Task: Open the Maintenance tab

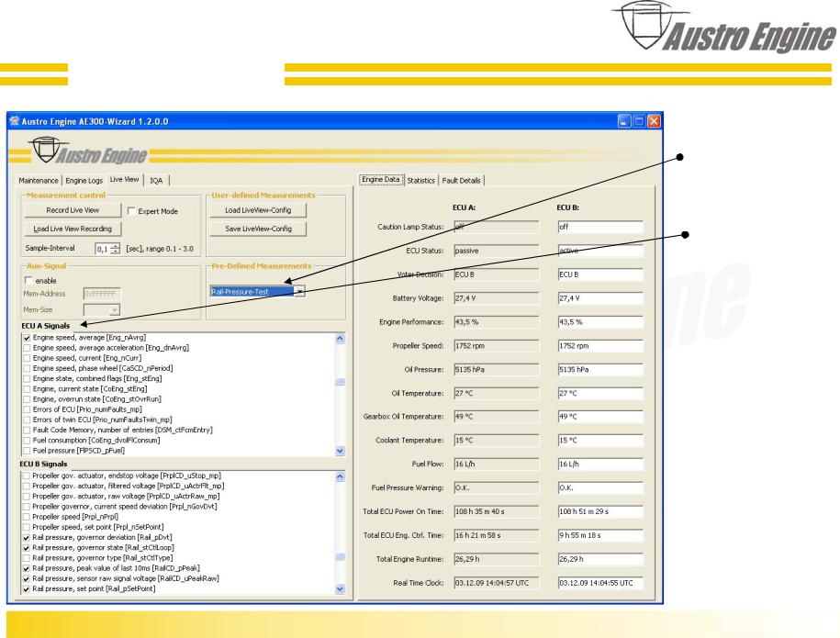Action: (39, 181)
